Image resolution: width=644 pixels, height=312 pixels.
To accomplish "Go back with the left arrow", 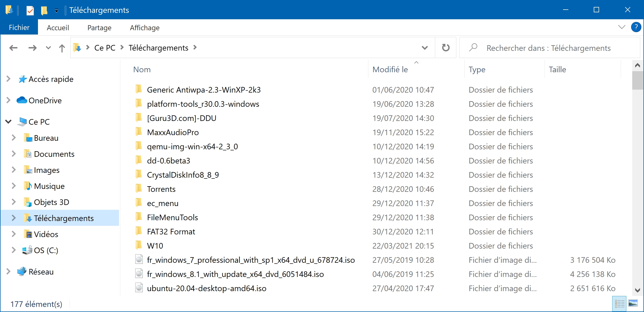I will click(x=13, y=48).
